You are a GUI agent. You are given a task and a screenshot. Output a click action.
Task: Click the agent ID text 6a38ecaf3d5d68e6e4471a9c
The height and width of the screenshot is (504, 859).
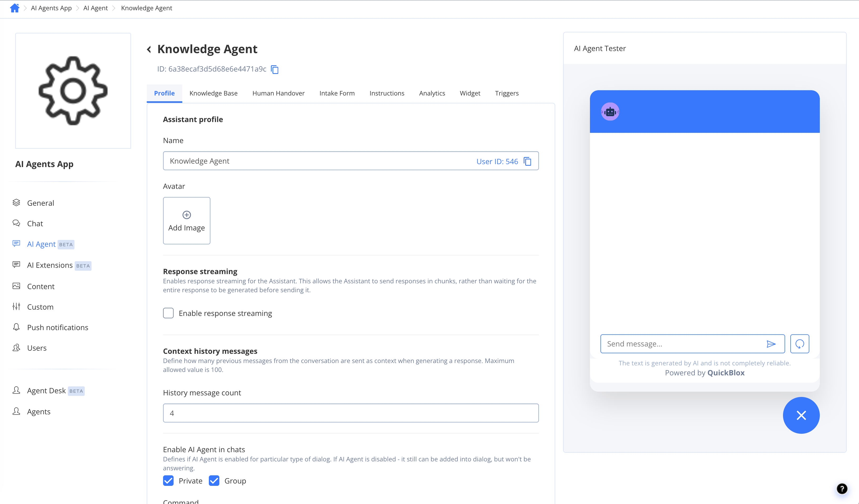(217, 69)
